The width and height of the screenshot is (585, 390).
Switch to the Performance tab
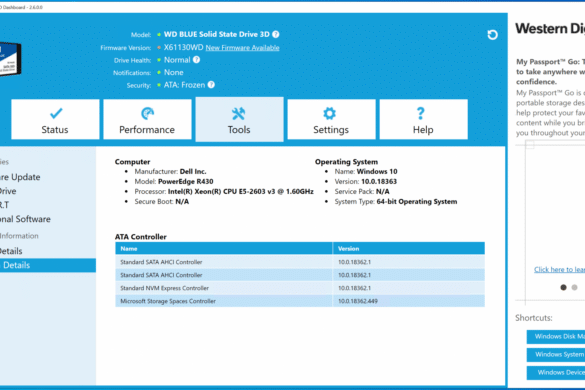tap(147, 119)
